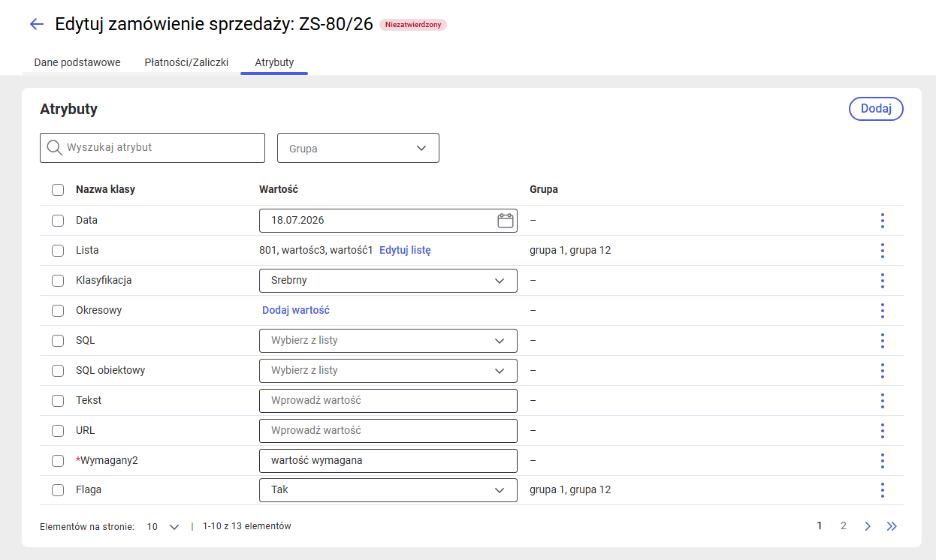The image size is (936, 560).
Task: Click the Dodaj wartość link
Action: pyautogui.click(x=296, y=311)
